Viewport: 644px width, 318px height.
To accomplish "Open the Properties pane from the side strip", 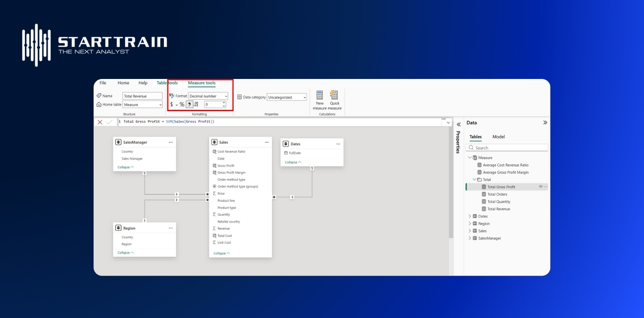I will (459, 142).
